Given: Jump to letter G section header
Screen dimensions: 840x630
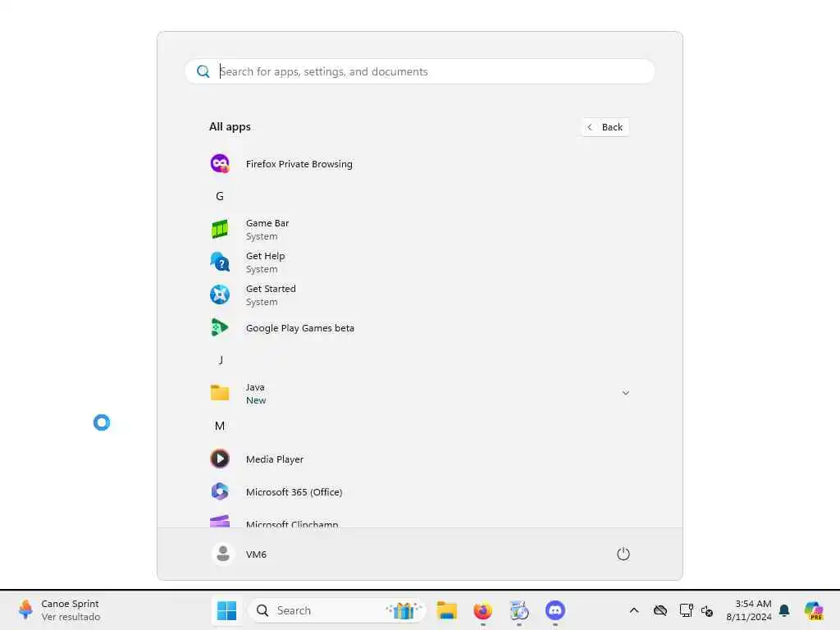Looking at the screenshot, I should click(220, 196).
